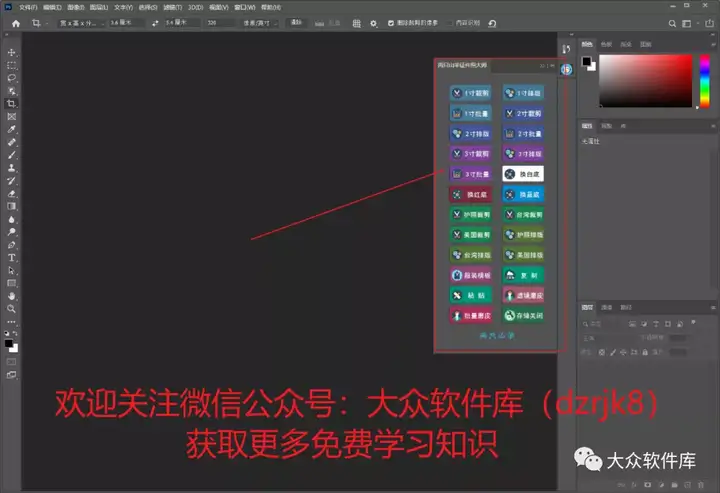Select the Path Selection tool
The image size is (720, 493).
click(x=11, y=271)
